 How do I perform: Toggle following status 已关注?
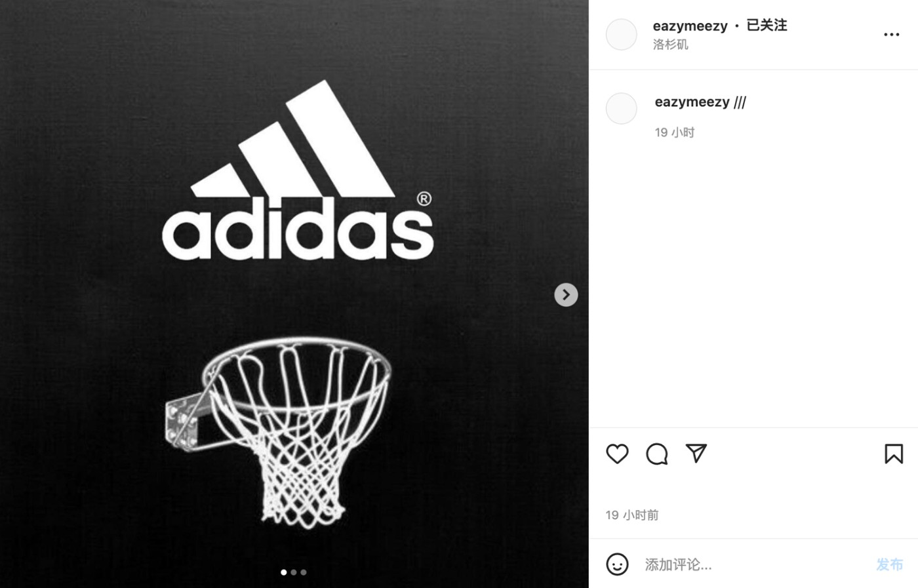(x=767, y=25)
